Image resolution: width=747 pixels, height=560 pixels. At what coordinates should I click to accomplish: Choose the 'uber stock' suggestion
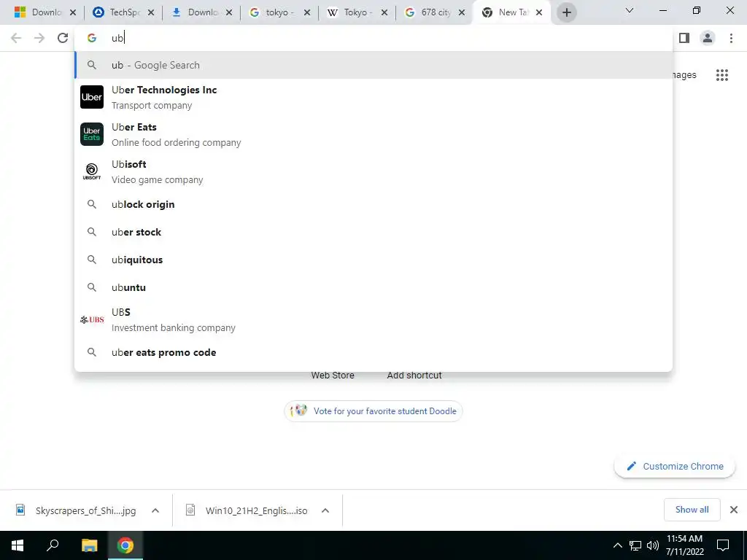pyautogui.click(x=373, y=232)
